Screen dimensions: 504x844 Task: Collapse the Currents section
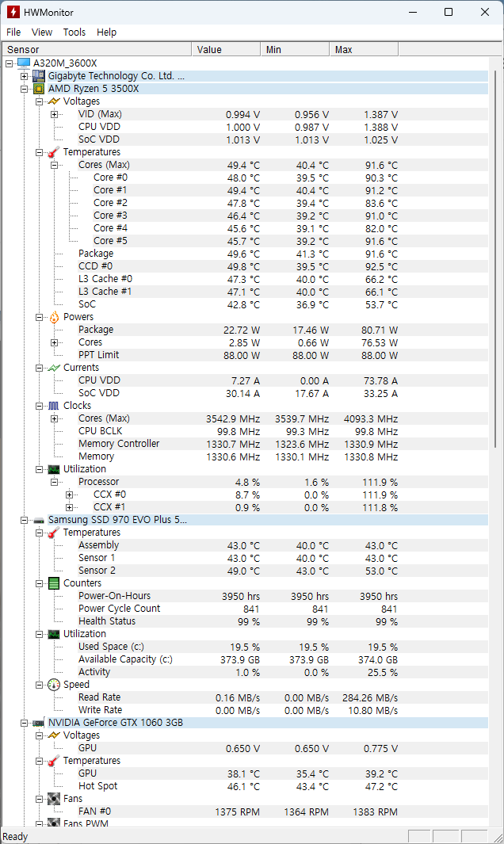(40, 368)
